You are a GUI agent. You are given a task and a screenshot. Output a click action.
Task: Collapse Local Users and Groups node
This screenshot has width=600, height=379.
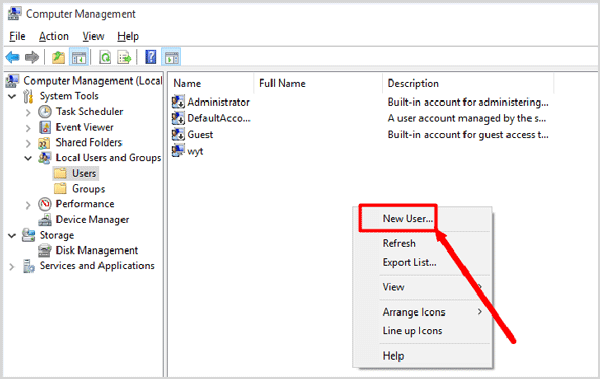point(28,158)
